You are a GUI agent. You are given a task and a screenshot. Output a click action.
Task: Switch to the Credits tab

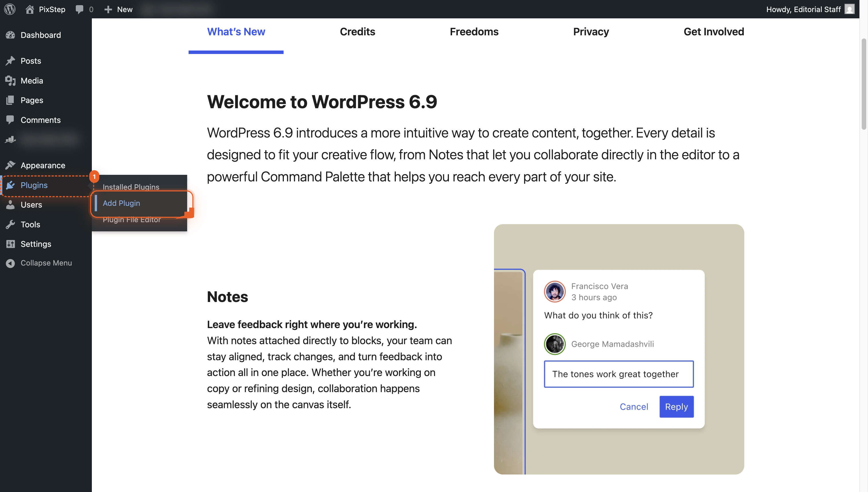357,31
